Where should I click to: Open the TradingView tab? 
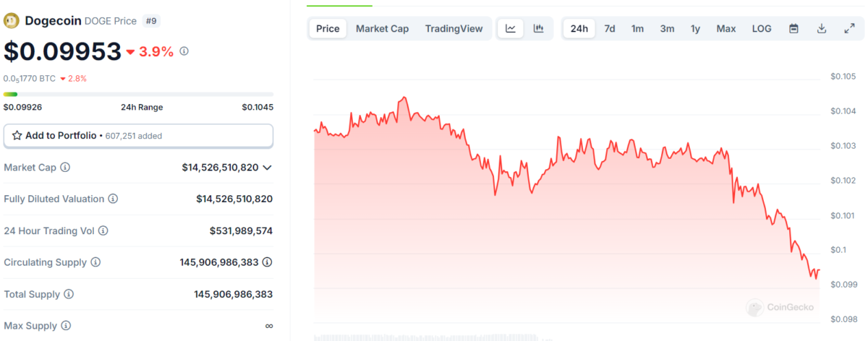(454, 29)
